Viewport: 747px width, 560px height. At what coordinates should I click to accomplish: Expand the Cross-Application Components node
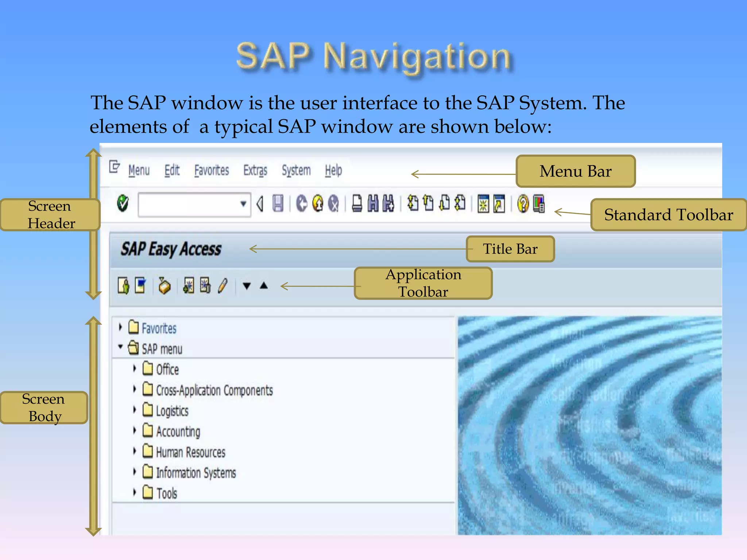tap(135, 389)
